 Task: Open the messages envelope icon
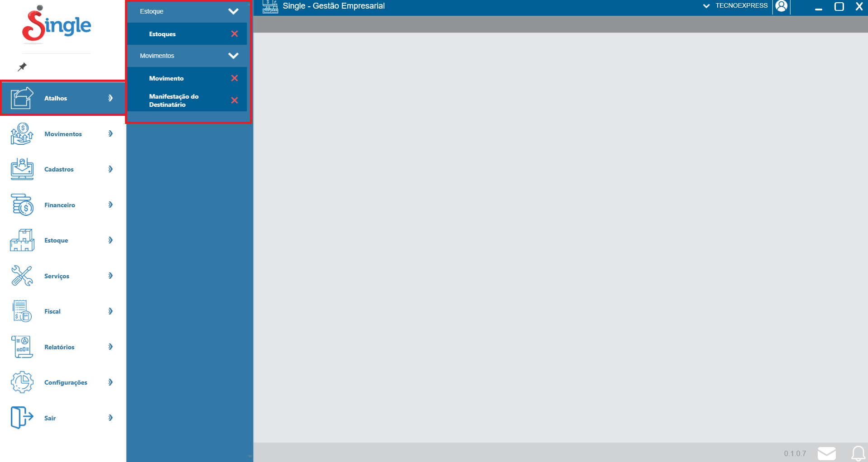(x=826, y=453)
